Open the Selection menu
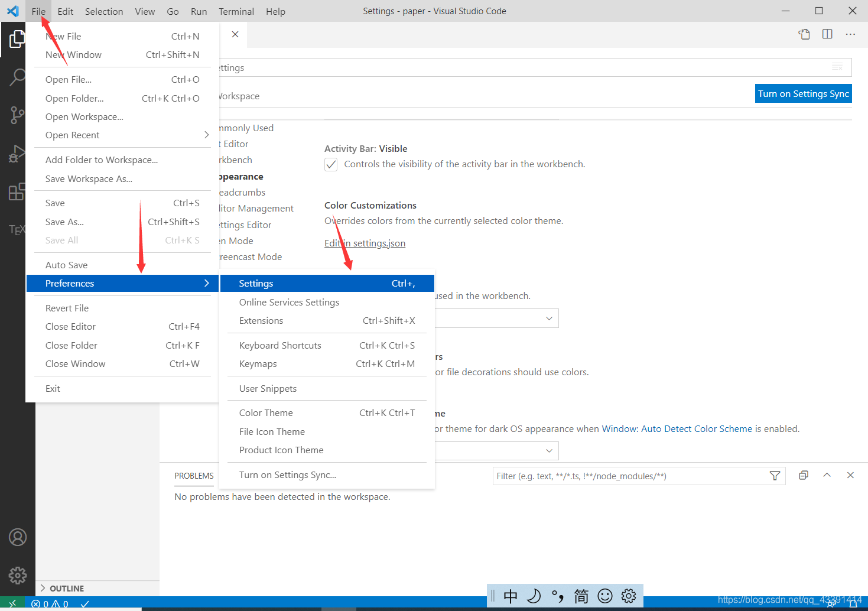 [x=104, y=11]
